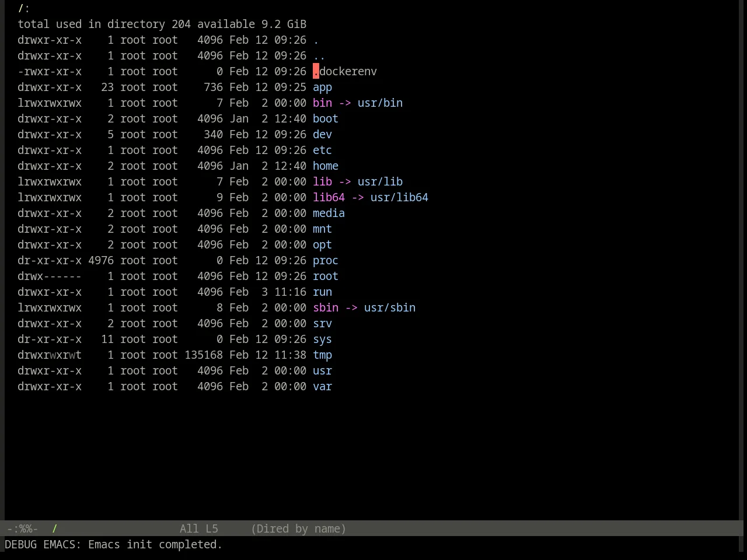Select the sbin symlink name
This screenshot has height=560, width=747.
tap(326, 308)
